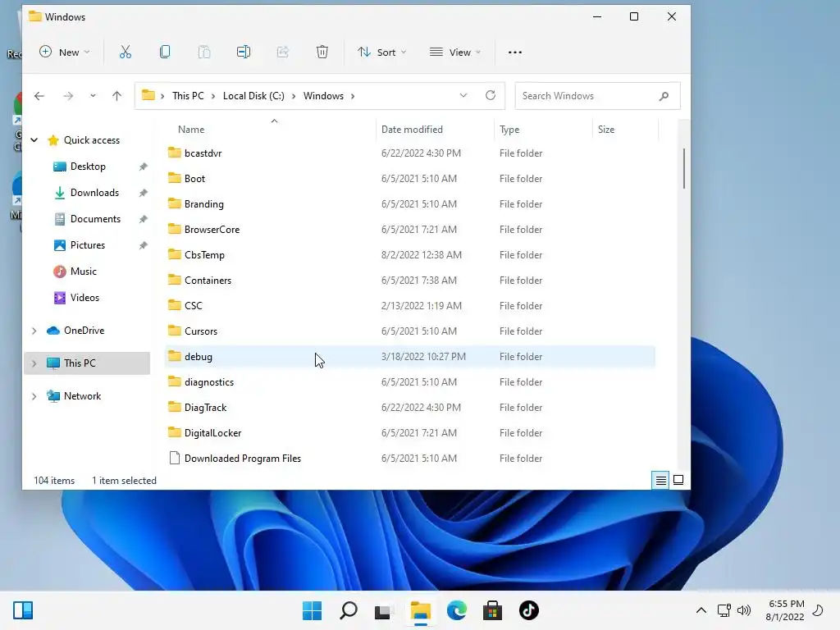Click the vertical scrollbar thumb

684,168
